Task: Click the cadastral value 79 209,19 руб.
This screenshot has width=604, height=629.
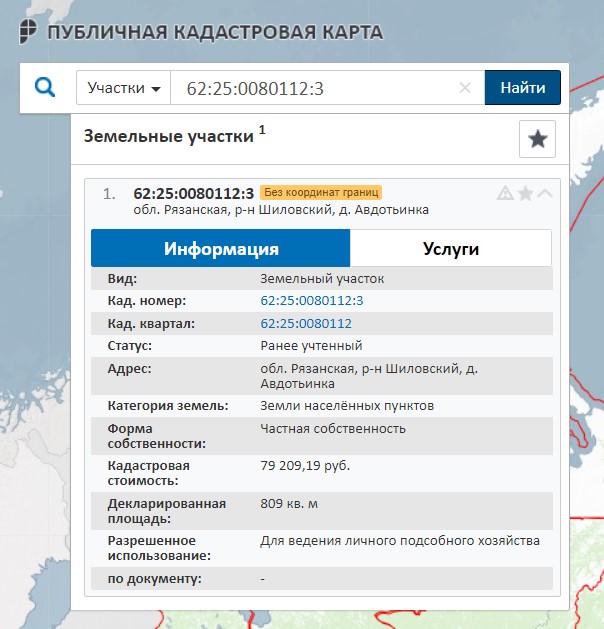Action: (x=305, y=465)
